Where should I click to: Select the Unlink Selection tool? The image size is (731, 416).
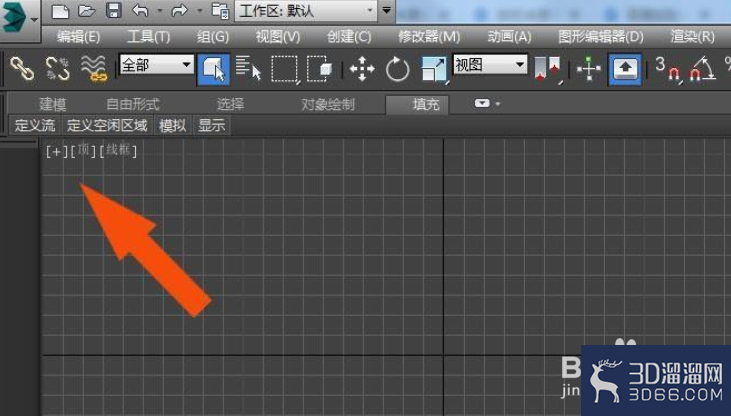(x=57, y=69)
